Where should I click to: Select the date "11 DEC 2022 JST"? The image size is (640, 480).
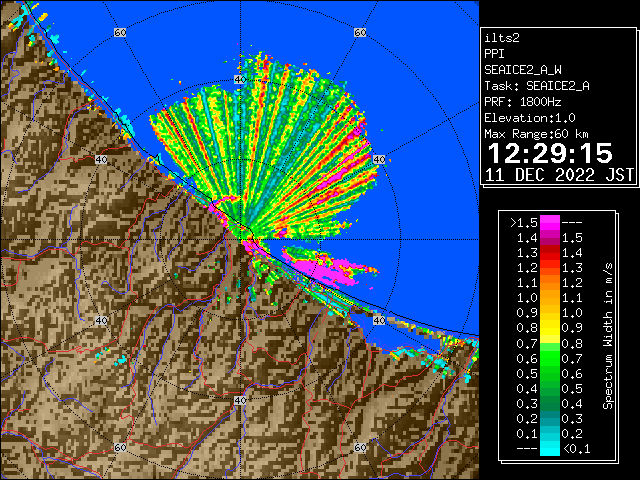pos(559,175)
